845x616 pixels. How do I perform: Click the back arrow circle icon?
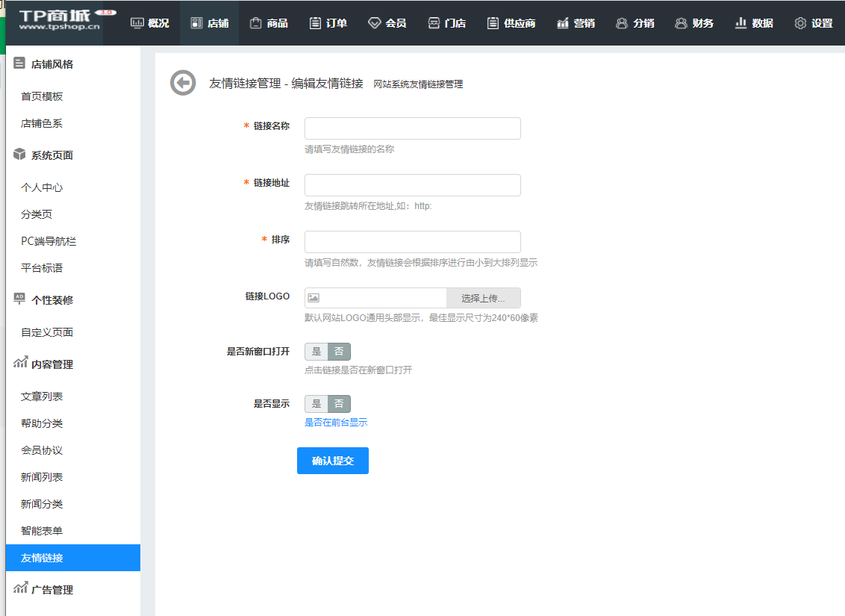point(183,83)
